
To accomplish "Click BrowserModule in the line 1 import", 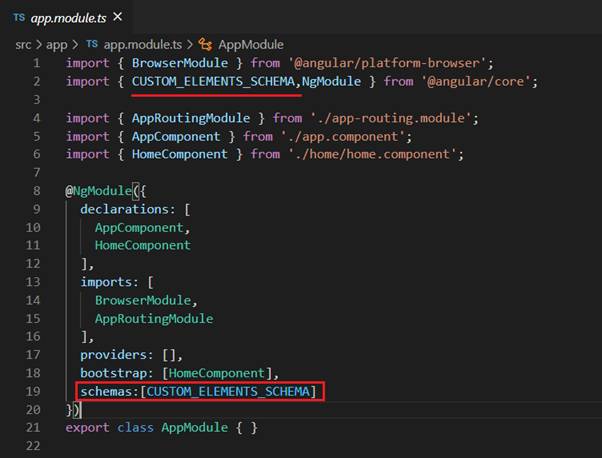I will 180,63.
